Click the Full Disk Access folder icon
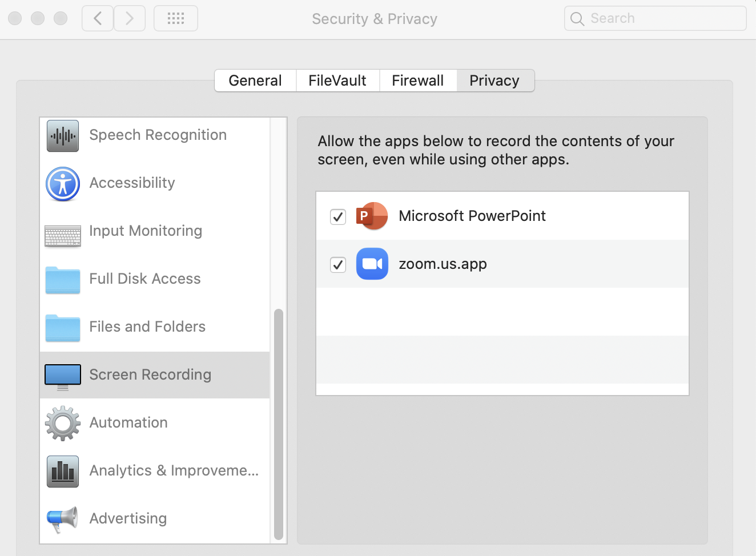 (63, 280)
